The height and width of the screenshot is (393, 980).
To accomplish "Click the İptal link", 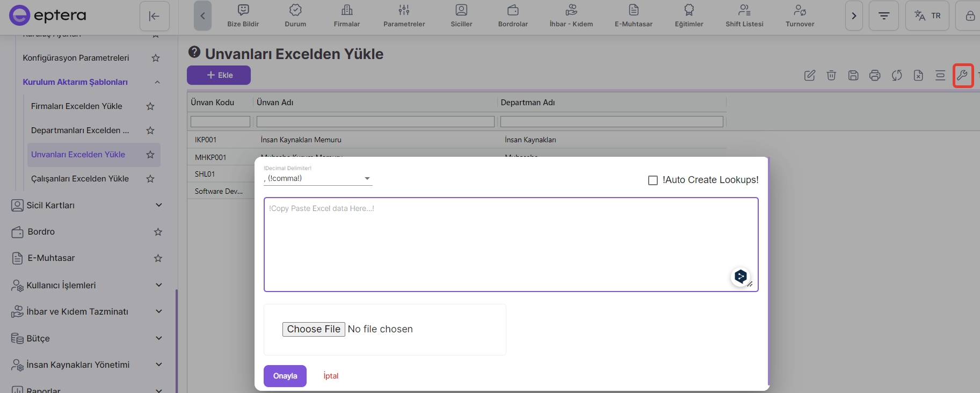I will pyautogui.click(x=331, y=376).
